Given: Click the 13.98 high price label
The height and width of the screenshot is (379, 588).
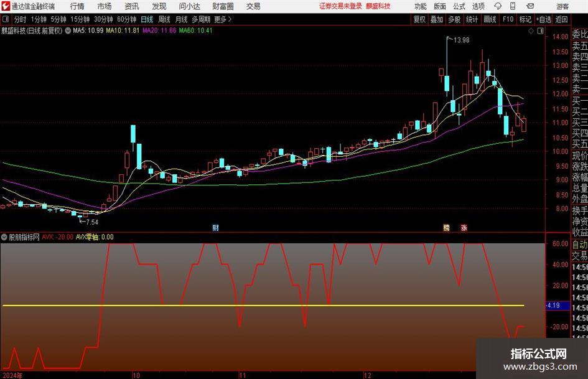Looking at the screenshot, I should 462,40.
